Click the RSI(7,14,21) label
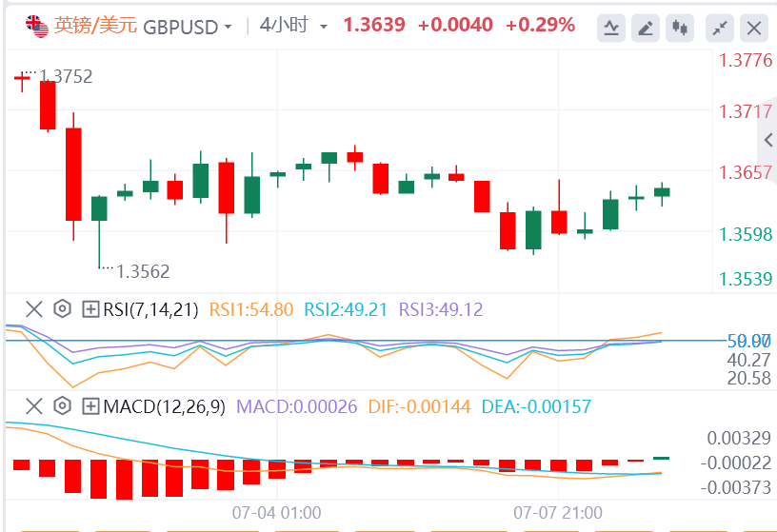The height and width of the screenshot is (532, 777). click(150, 309)
